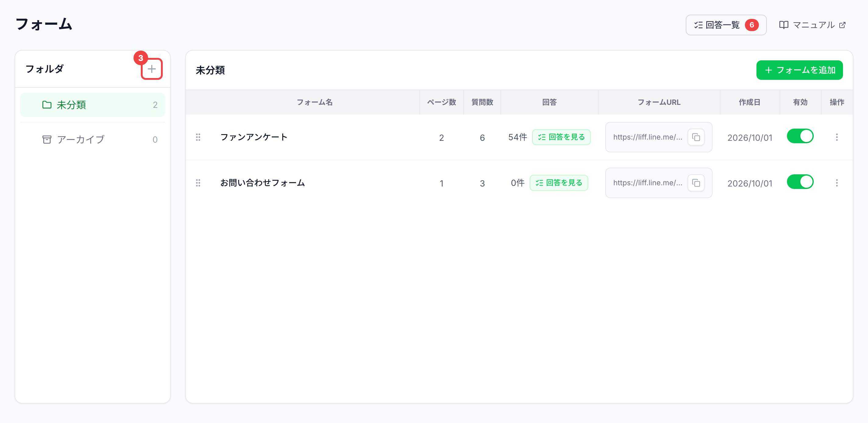Click the 54件 answer count

click(517, 137)
